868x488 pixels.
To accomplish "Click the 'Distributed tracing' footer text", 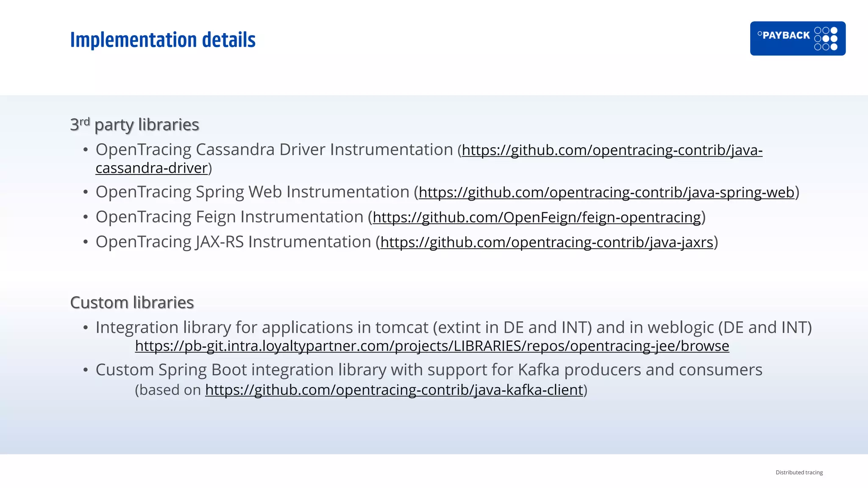I will (799, 472).
